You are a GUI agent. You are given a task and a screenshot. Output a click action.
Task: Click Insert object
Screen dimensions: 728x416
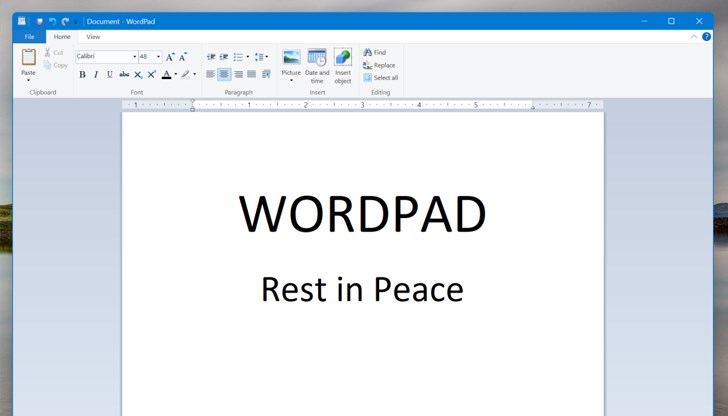[x=343, y=66]
